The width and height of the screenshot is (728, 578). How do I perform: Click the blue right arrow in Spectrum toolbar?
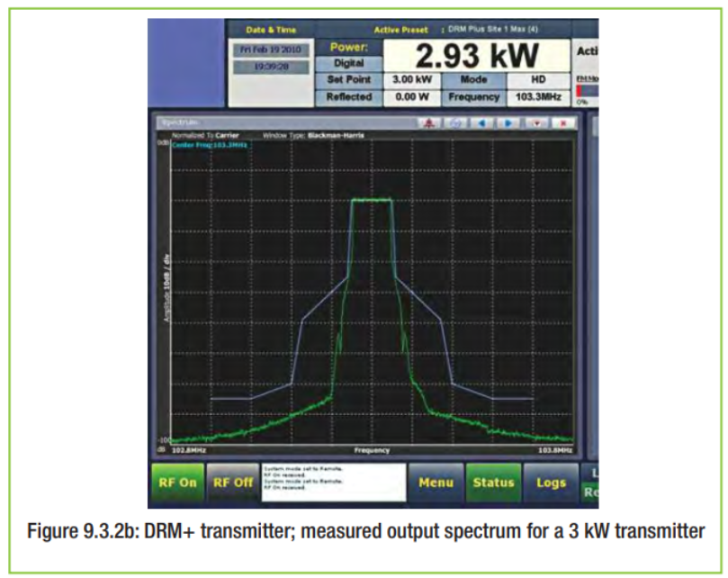coord(508,123)
